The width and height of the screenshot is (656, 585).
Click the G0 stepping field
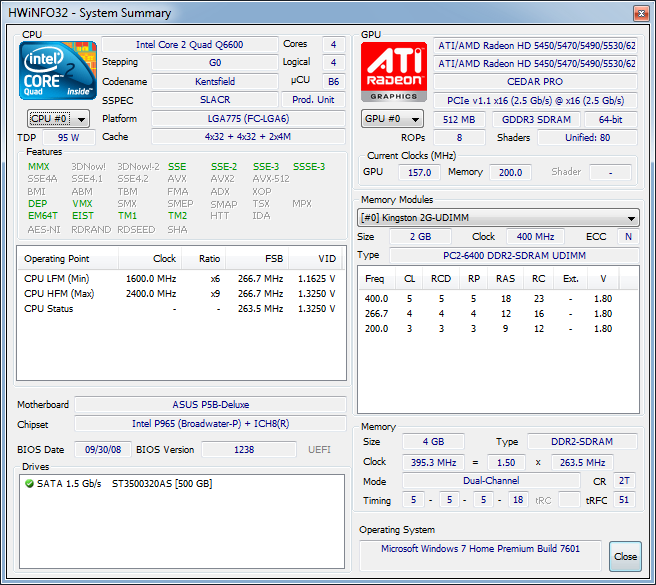click(215, 62)
